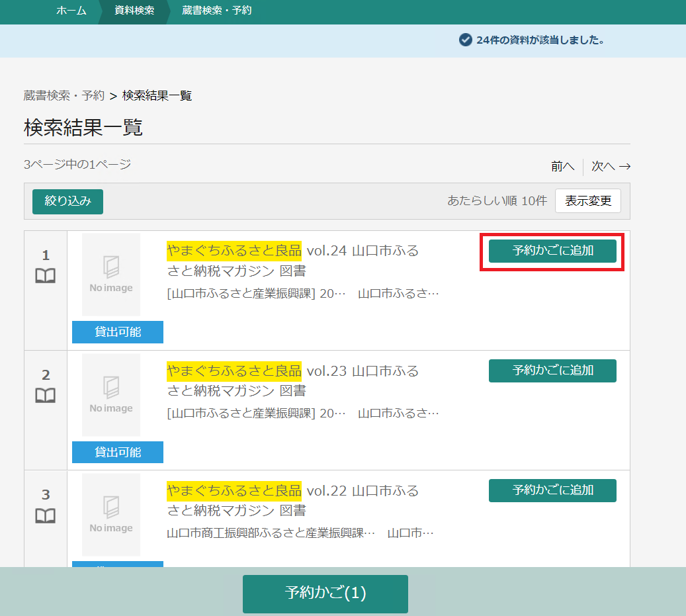The width and height of the screenshot is (686, 616).
Task: Go to ホーム in the breadcrumb bar
Action: click(71, 11)
